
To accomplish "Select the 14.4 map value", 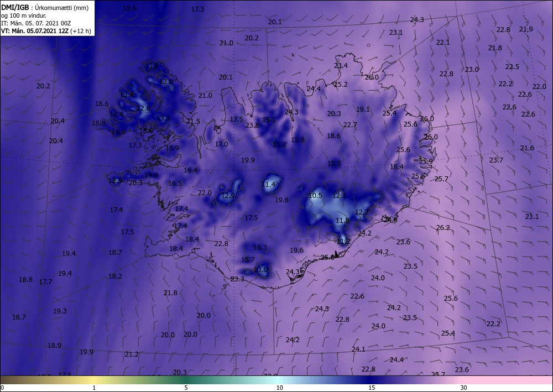I will click(116, 114).
